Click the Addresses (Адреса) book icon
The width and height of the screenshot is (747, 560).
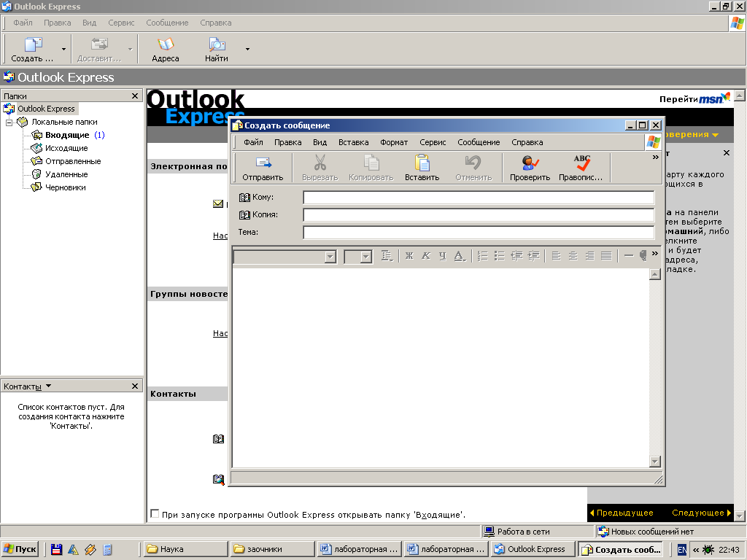pos(166,44)
